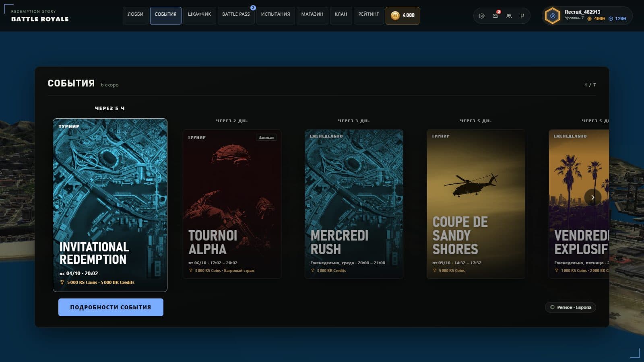Screen dimensions: 644x362
Task: Open the Регион · Европа region selector
Action: pyautogui.click(x=570, y=307)
